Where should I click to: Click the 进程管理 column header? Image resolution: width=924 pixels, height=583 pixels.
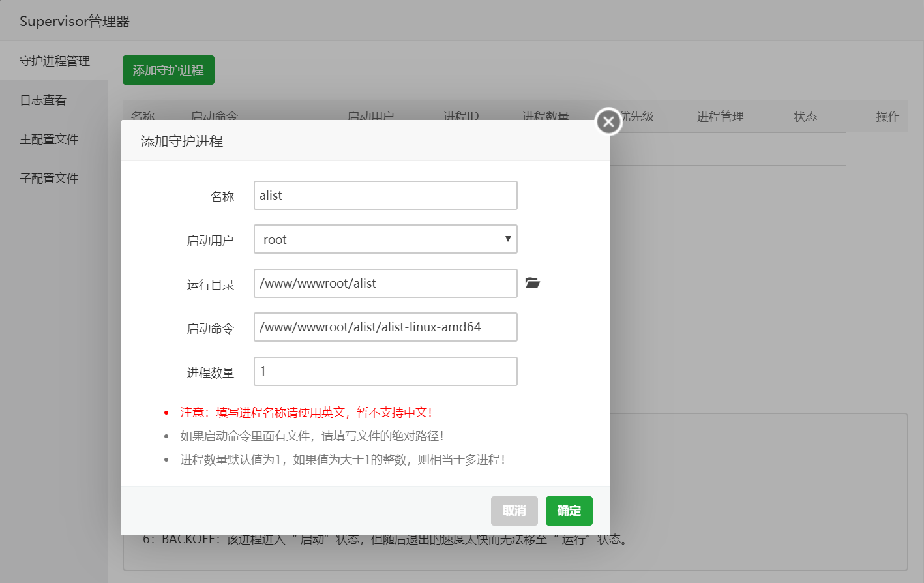coord(720,117)
